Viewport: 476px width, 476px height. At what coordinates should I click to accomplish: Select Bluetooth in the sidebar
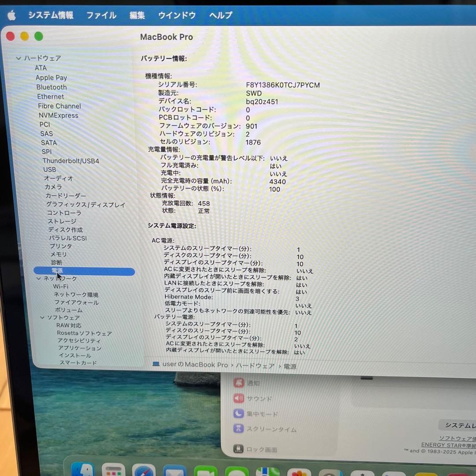tap(52, 87)
